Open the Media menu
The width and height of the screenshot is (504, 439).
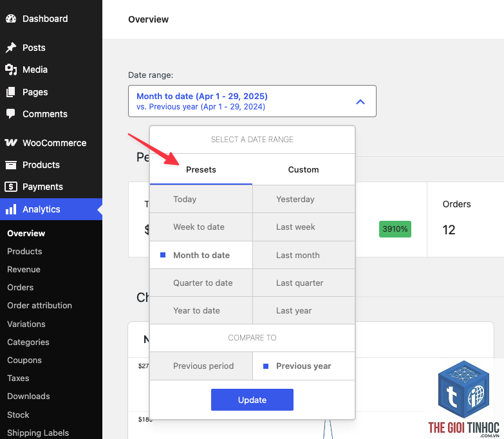[51, 70]
